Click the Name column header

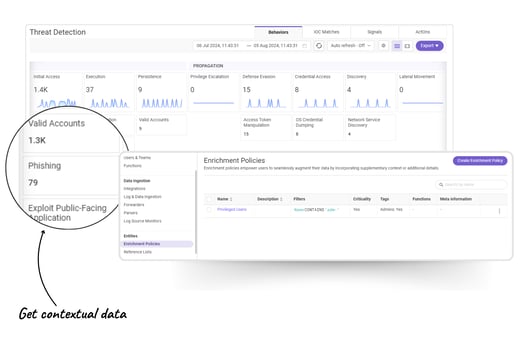pos(223,199)
